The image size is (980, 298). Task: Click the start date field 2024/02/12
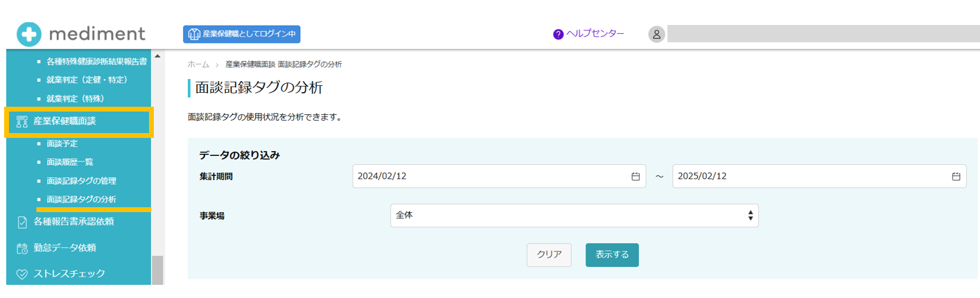pyautogui.click(x=499, y=176)
